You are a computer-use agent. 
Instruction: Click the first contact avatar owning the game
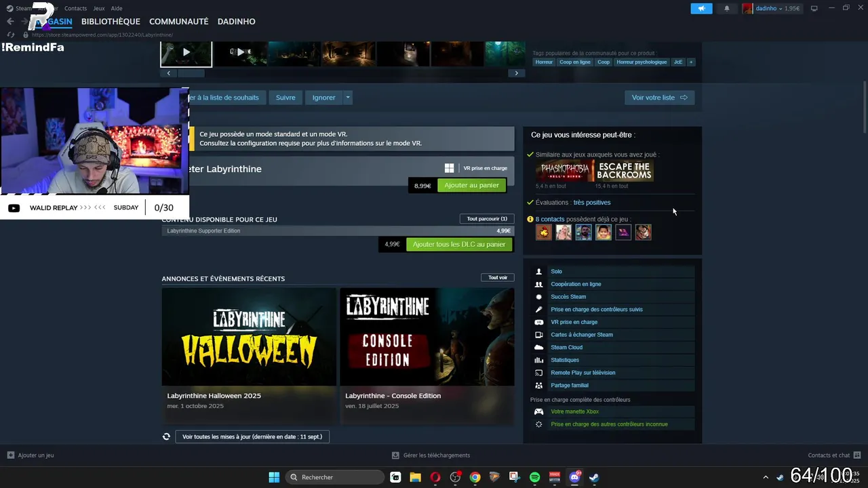(543, 232)
